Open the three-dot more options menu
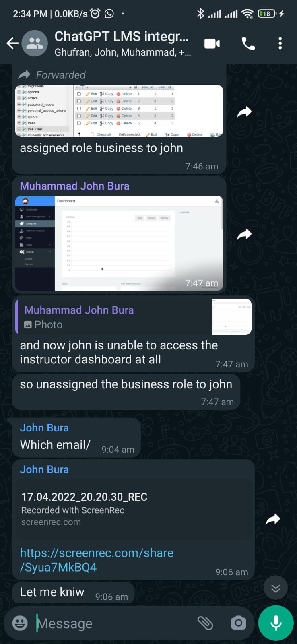 280,43
